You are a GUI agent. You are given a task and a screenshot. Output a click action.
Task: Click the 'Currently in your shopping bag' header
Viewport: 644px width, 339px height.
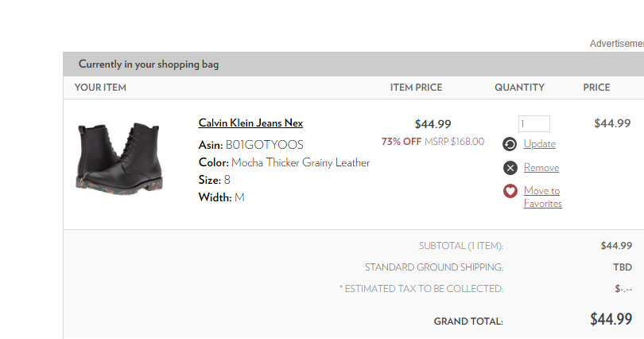[149, 64]
